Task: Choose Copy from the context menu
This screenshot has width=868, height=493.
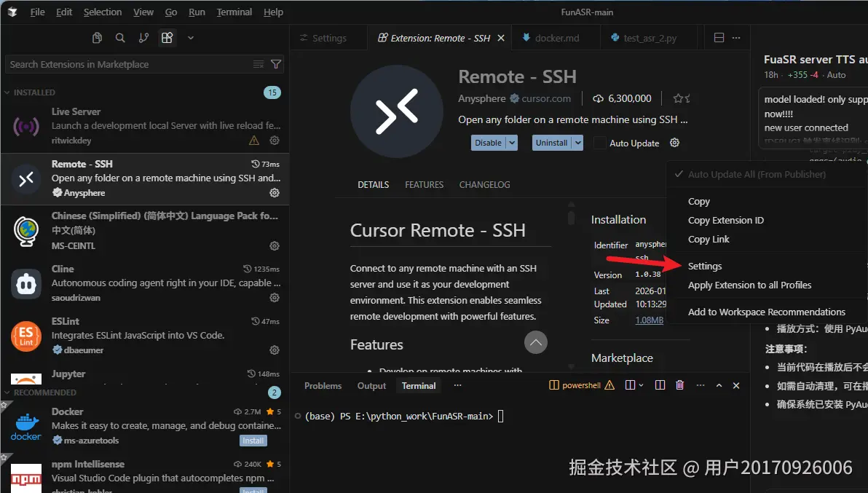Action: click(x=698, y=202)
